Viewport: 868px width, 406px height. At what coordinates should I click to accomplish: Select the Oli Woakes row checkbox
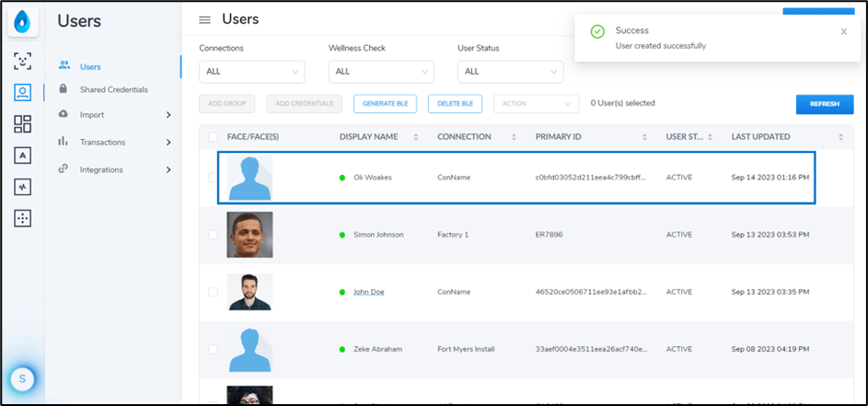tap(214, 178)
